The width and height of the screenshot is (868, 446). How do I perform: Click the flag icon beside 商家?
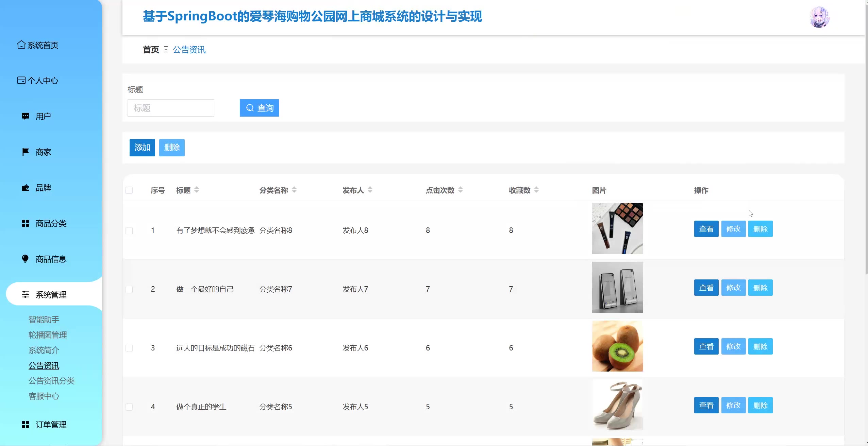click(26, 152)
